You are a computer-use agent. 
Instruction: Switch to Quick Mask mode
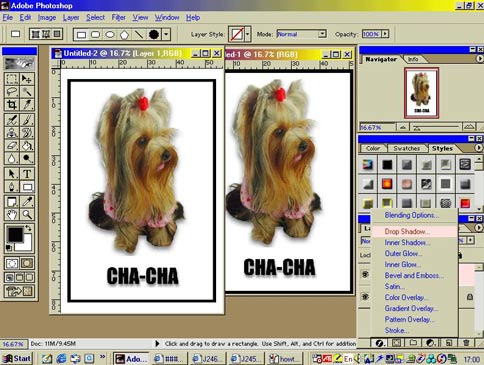pos(27,263)
